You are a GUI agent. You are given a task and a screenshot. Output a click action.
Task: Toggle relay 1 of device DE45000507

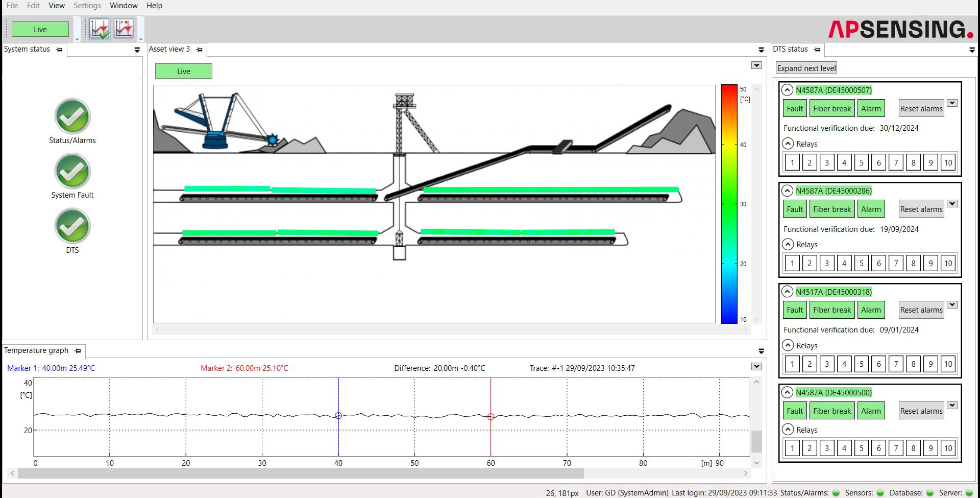(792, 163)
